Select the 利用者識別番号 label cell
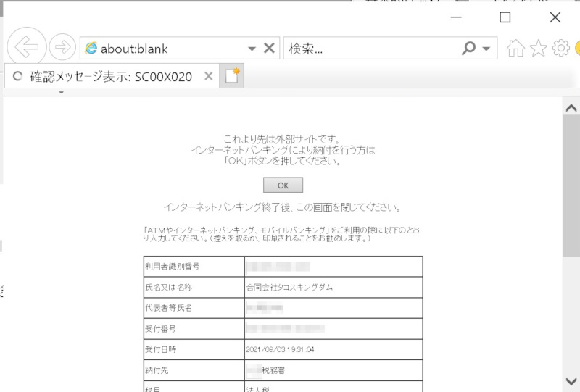The width and height of the screenshot is (580, 392). pyautogui.click(x=194, y=266)
